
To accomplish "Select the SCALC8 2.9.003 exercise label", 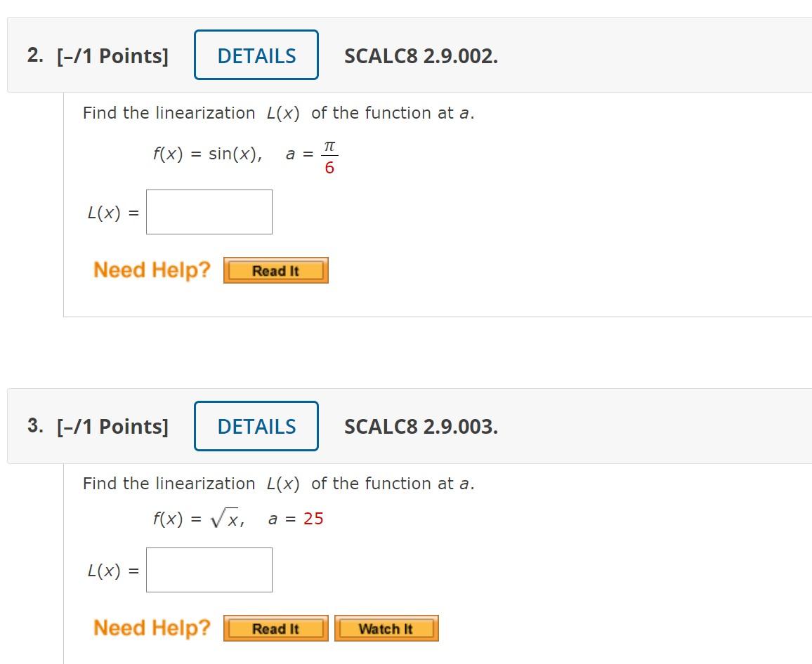I will pyautogui.click(x=421, y=427).
